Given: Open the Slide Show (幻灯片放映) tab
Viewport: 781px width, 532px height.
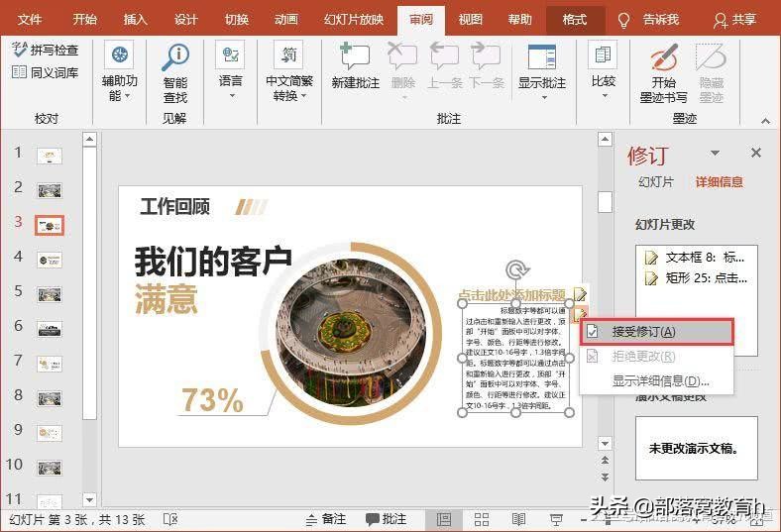Looking at the screenshot, I should pos(354,20).
